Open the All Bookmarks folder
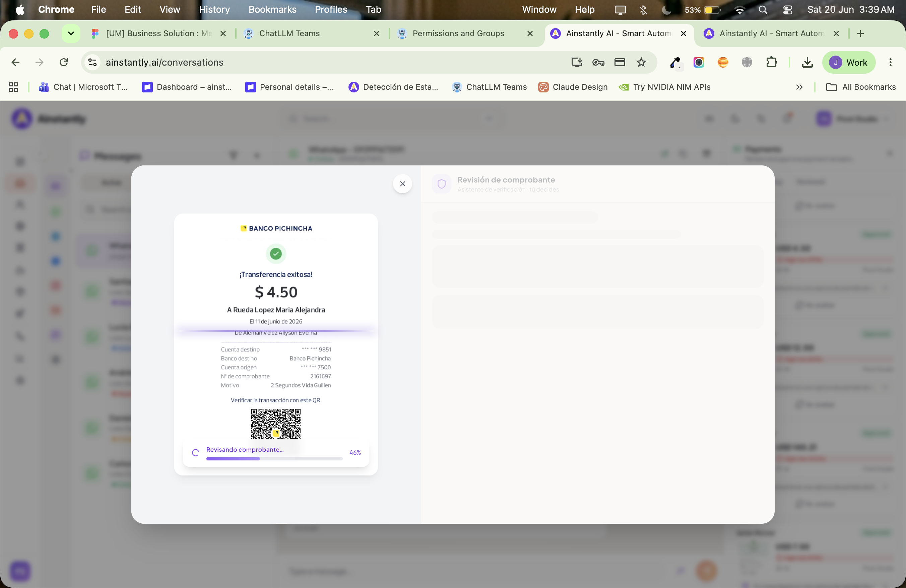 [861, 87]
